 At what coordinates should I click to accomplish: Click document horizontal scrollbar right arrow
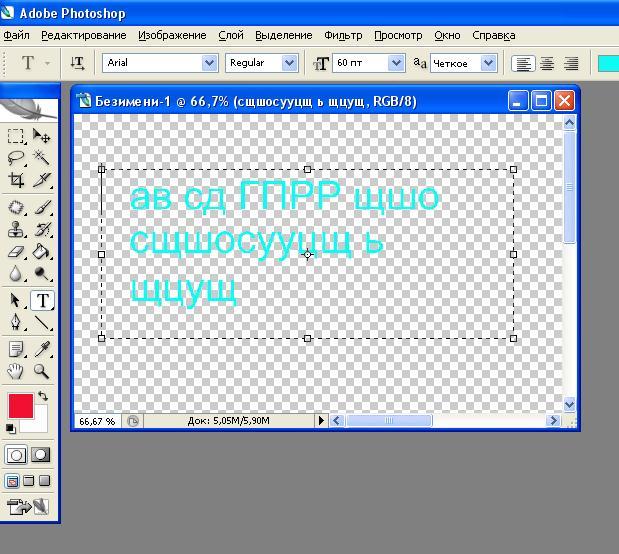coord(553,421)
